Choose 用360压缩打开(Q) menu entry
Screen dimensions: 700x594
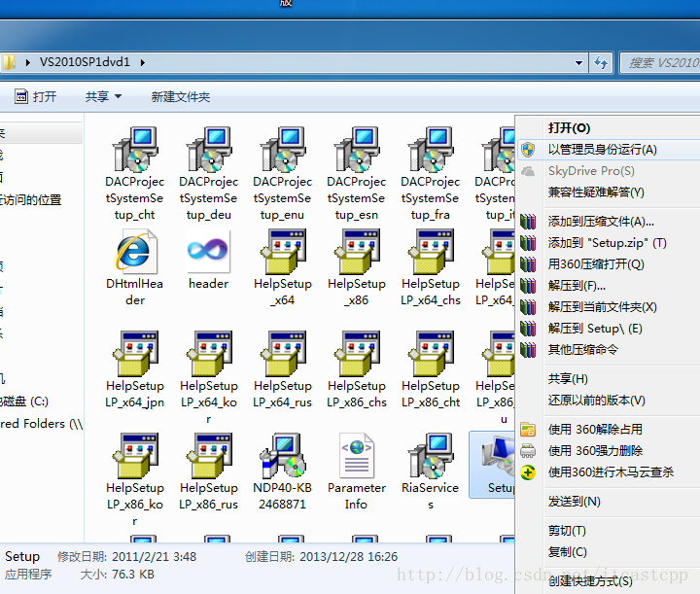596,264
